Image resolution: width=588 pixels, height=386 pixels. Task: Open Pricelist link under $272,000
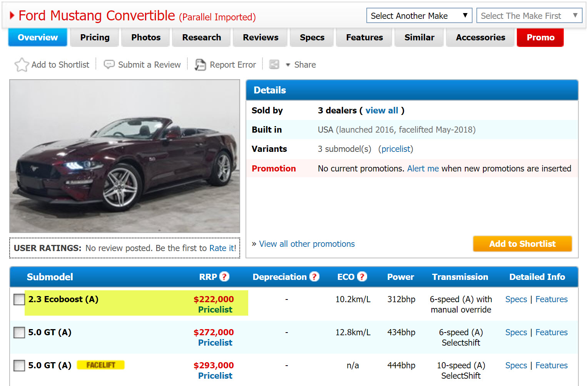[215, 343]
